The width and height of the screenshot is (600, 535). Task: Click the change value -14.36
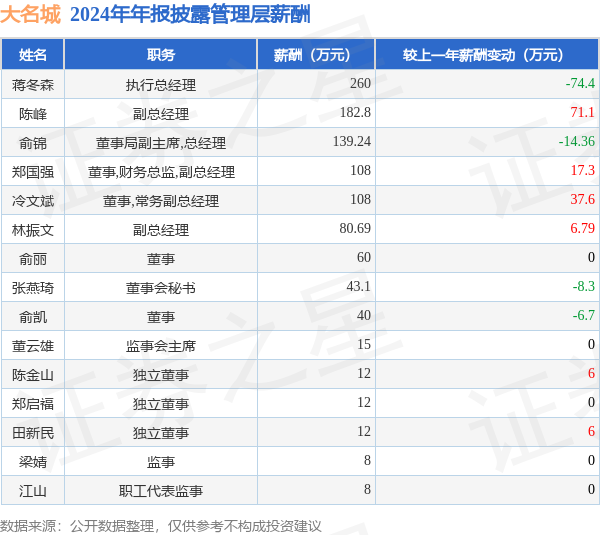click(577, 141)
